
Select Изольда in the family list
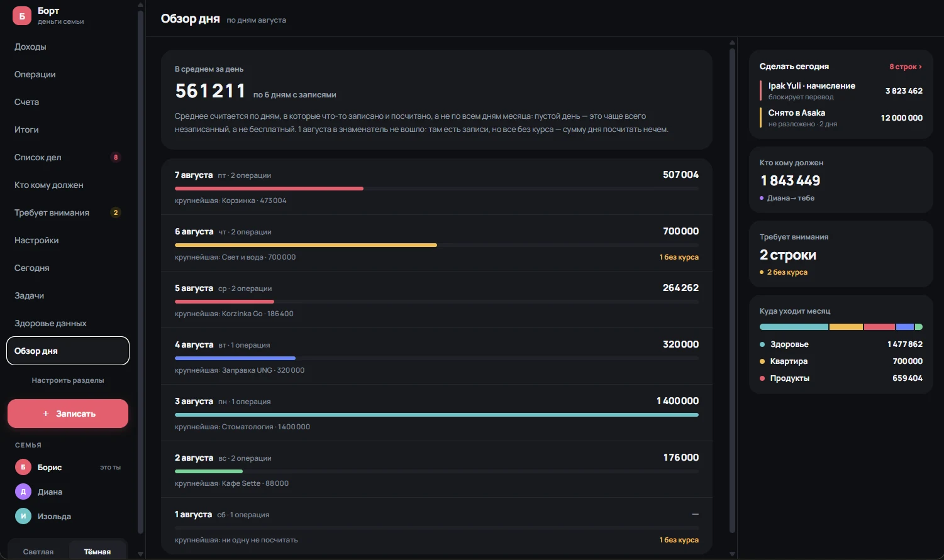tap(67, 516)
